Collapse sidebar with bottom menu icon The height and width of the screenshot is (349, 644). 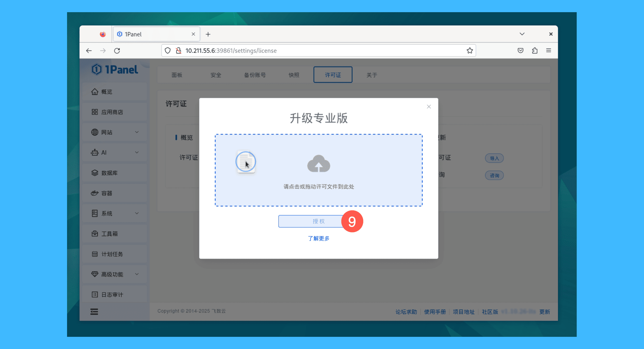94,312
